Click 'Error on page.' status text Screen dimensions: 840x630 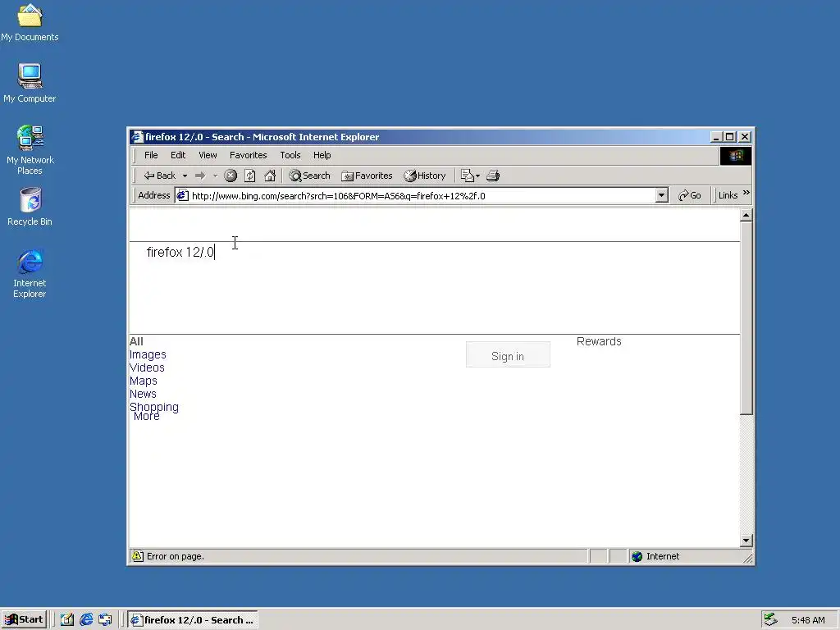176,557
